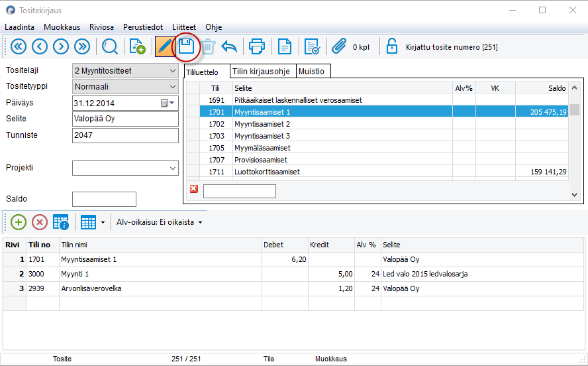Screen dimensions: 588x366
Task: Create new voucher document-plus icon
Action: (x=137, y=47)
